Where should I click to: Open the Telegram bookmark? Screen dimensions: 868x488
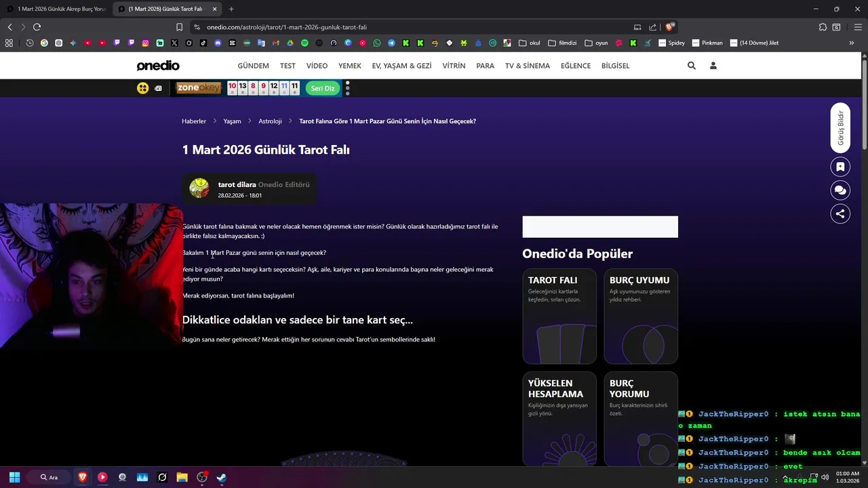(391, 43)
